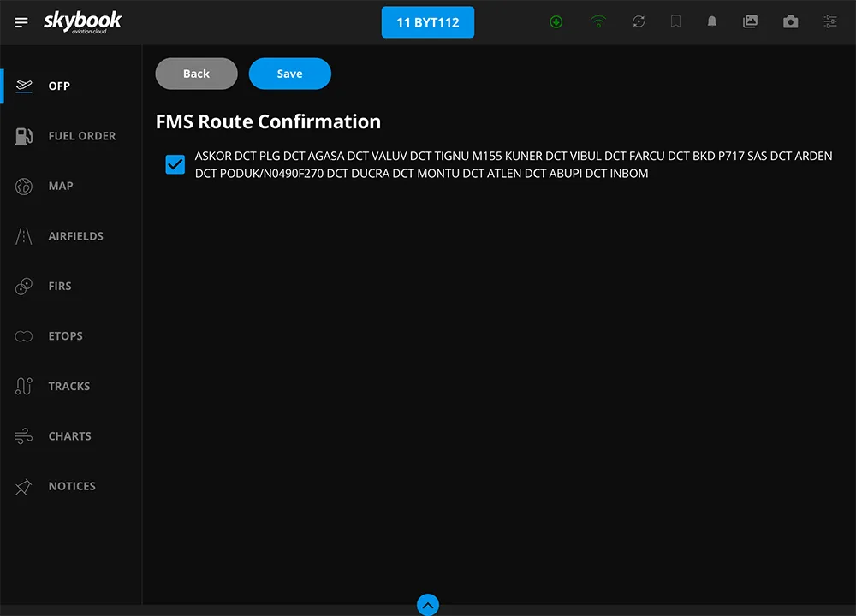Click the Back button
Screen dimensions: 856x616
coord(197,74)
